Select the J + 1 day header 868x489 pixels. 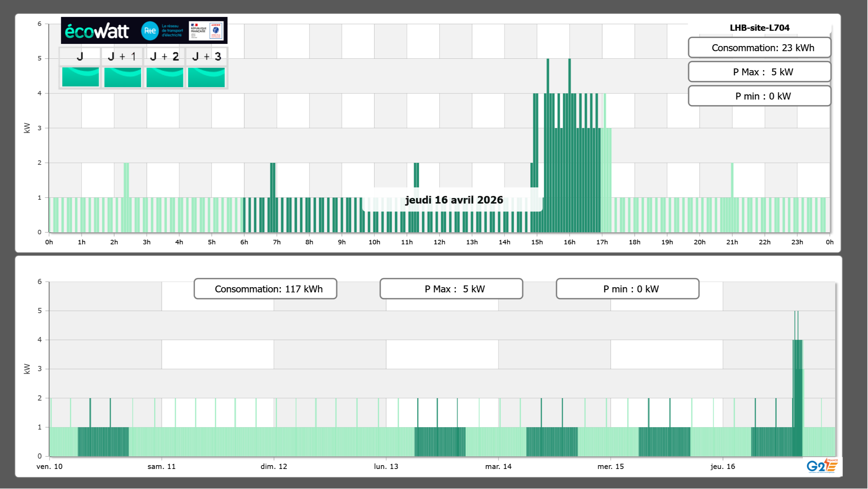tap(122, 56)
